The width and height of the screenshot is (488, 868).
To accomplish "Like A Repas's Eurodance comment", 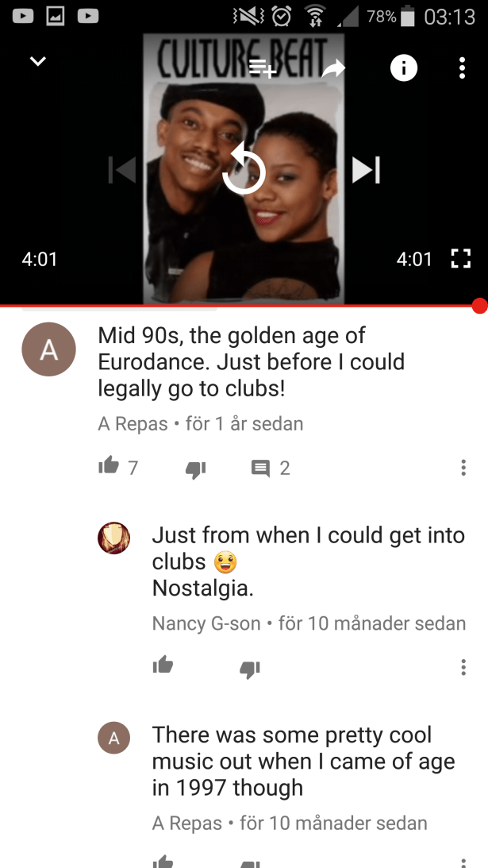I will 109,467.
